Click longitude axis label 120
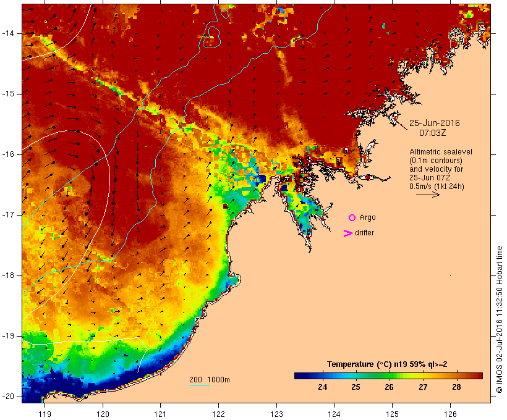 (x=103, y=414)
